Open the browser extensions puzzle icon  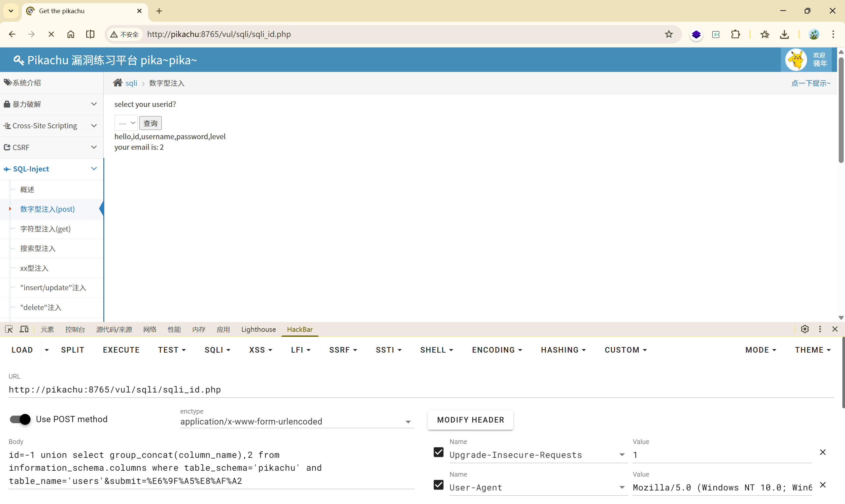[735, 34]
